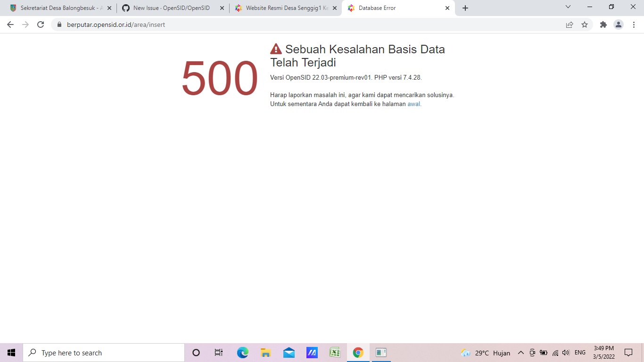Viewport: 644px width, 362px height.
Task: Click the Chrome icon on the taskbar
Action: tap(358, 353)
